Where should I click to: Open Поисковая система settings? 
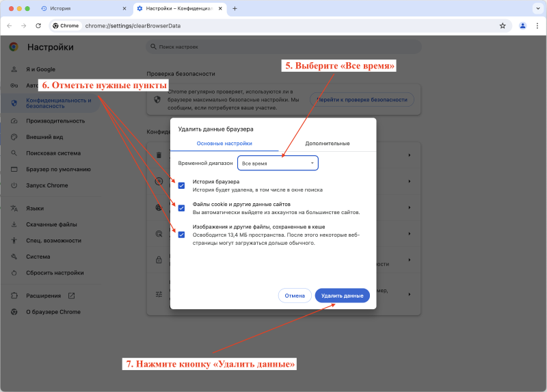(53, 153)
